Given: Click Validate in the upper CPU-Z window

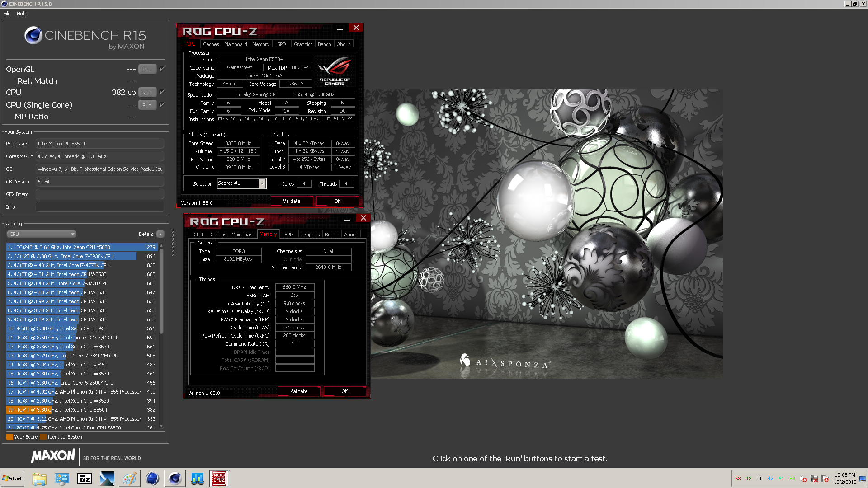Looking at the screenshot, I should tap(292, 201).
